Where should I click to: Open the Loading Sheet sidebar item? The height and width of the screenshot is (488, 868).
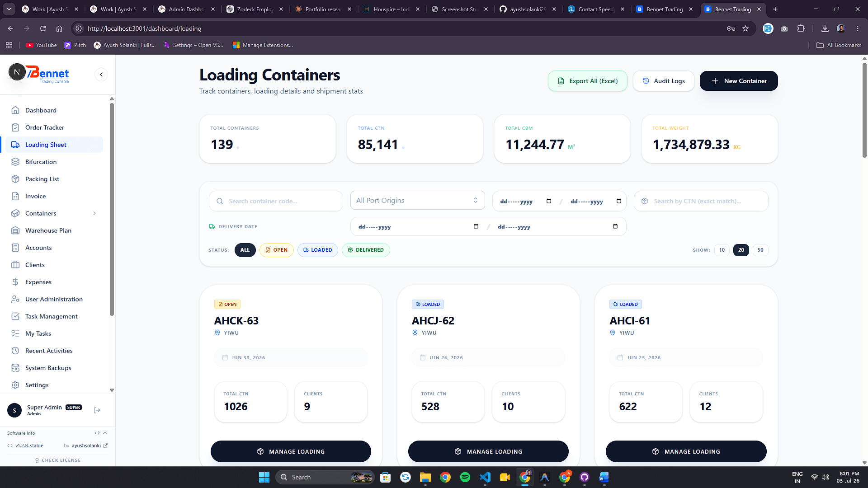[54, 145]
